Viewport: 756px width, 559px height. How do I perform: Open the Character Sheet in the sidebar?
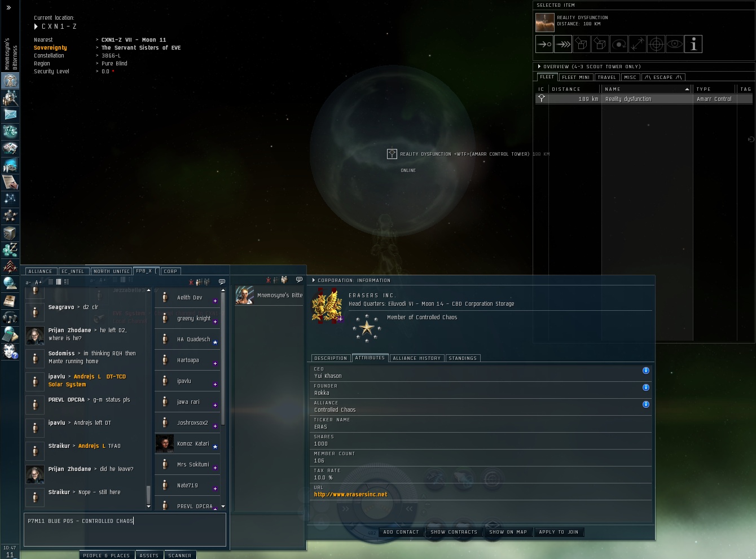click(10, 81)
